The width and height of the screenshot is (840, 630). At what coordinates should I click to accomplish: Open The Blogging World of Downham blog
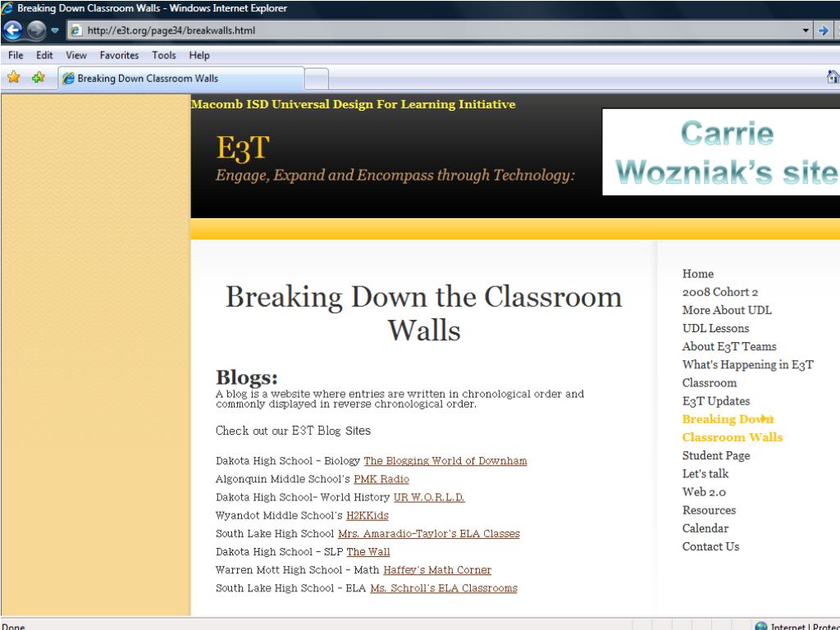pos(445,461)
